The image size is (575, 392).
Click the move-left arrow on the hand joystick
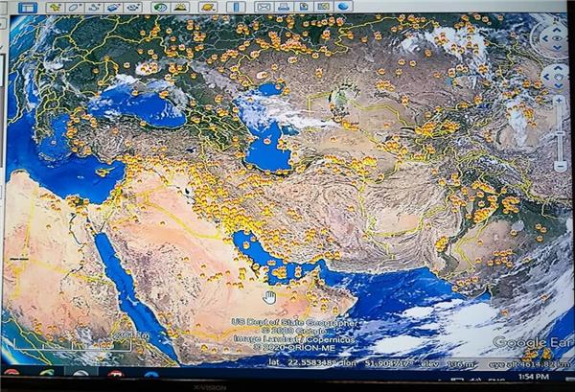546,77
